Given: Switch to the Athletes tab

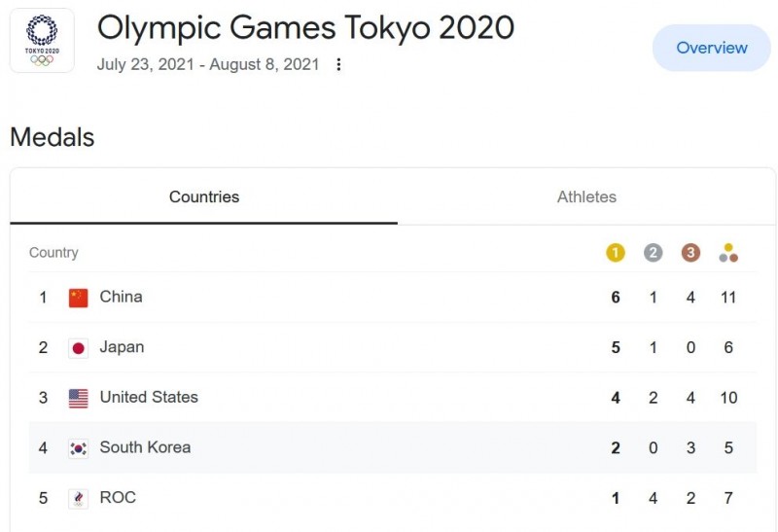Looking at the screenshot, I should tap(586, 197).
